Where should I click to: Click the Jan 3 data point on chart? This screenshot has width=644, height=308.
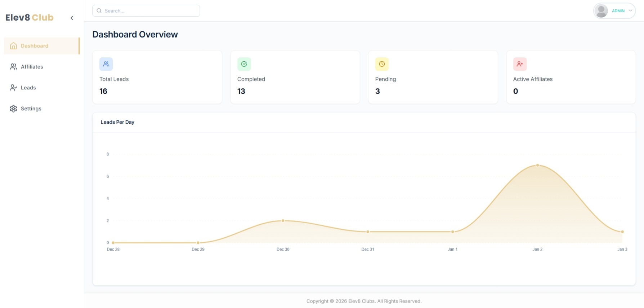pyautogui.click(x=622, y=232)
